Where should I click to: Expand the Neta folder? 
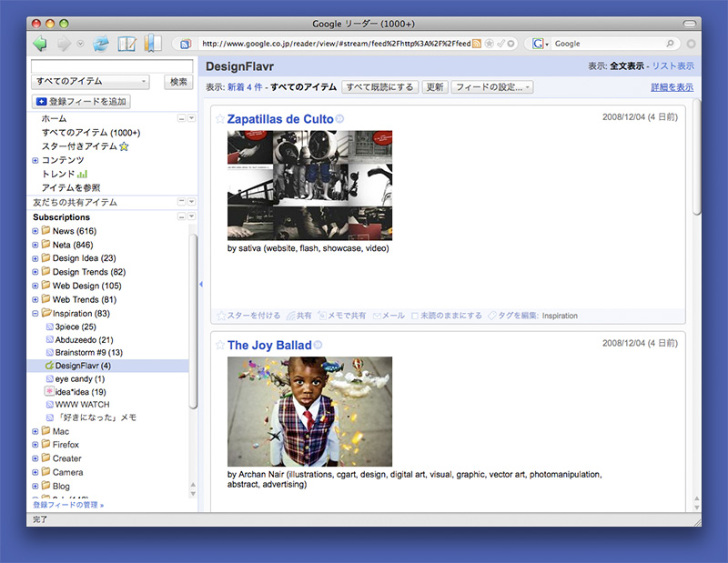click(35, 245)
